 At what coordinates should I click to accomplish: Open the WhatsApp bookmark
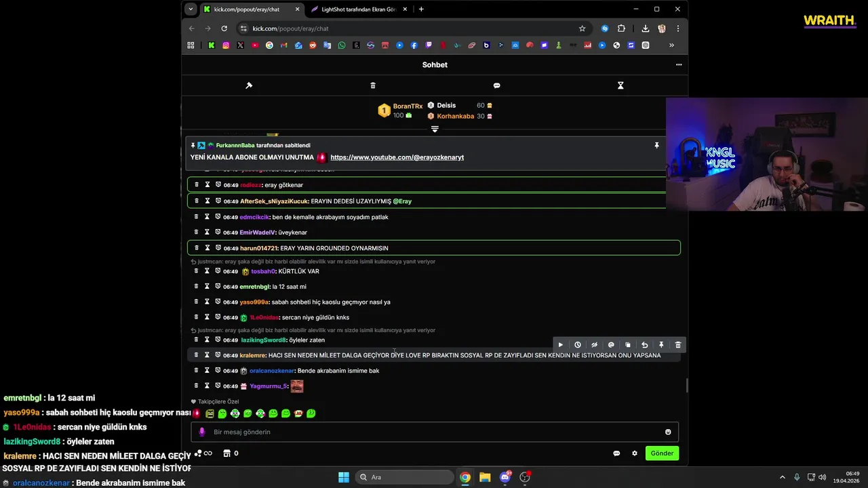(342, 45)
